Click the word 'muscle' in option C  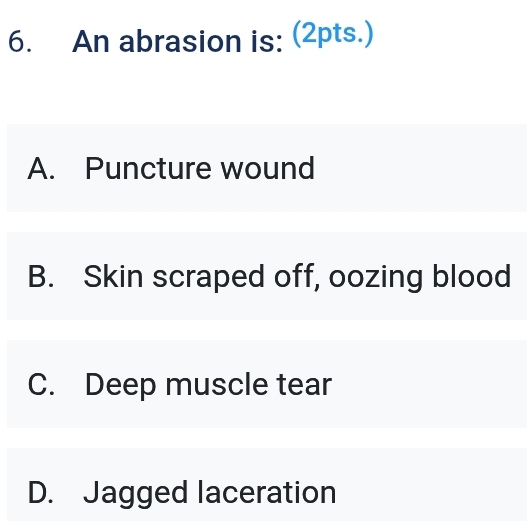point(217,385)
